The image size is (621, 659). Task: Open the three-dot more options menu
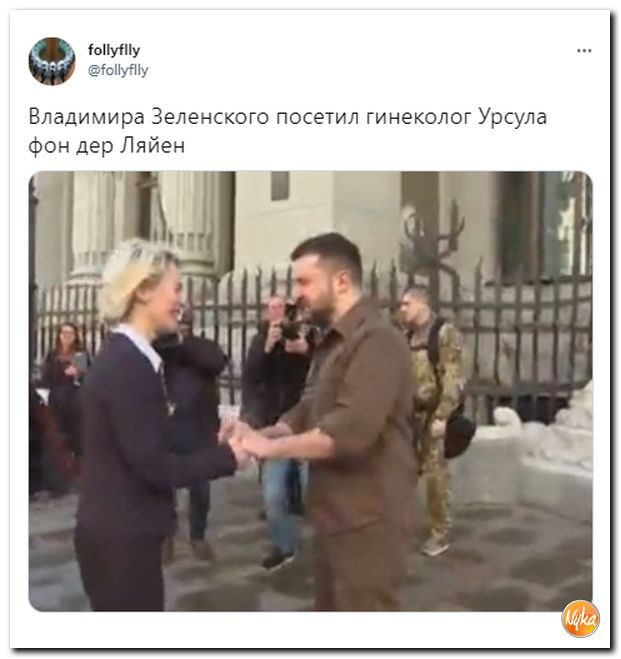point(584,51)
